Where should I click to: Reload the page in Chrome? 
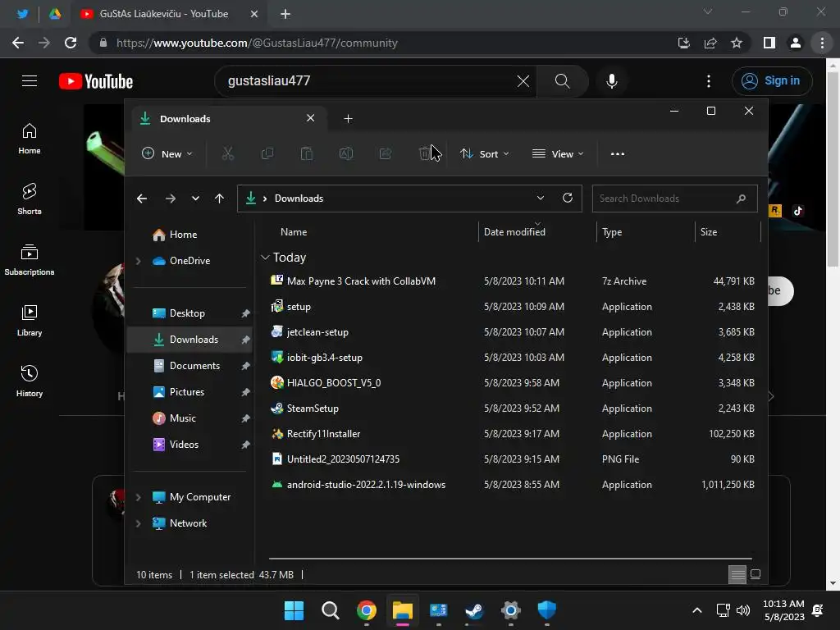tap(71, 43)
